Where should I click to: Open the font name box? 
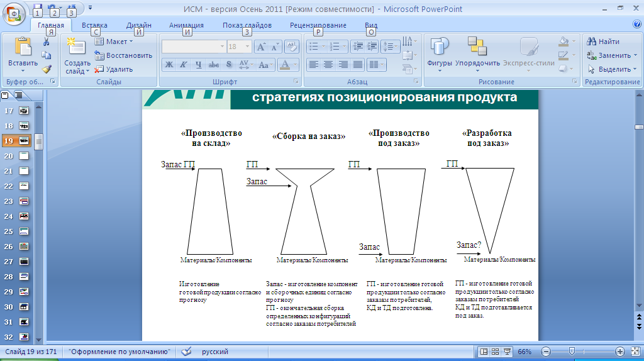tap(194, 47)
